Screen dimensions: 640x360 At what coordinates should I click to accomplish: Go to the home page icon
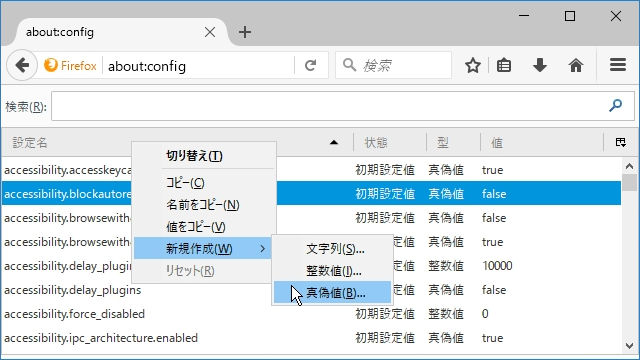click(576, 65)
